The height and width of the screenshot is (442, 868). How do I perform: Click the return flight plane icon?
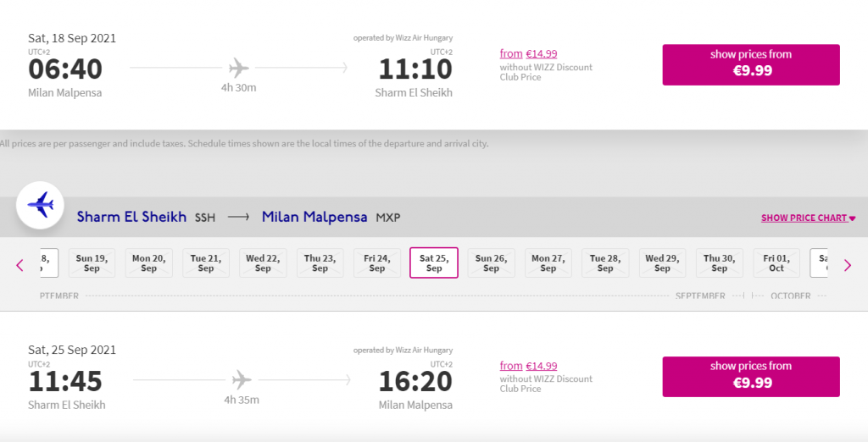pos(242,378)
